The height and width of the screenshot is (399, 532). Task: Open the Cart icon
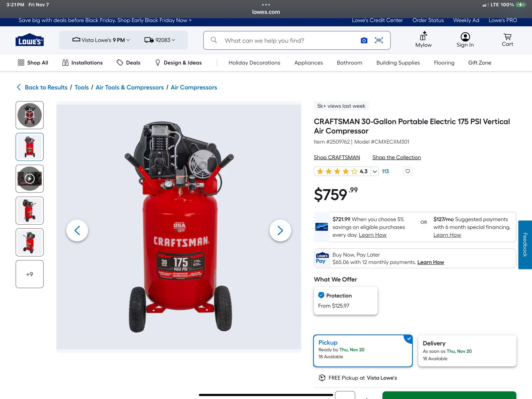coord(507,40)
